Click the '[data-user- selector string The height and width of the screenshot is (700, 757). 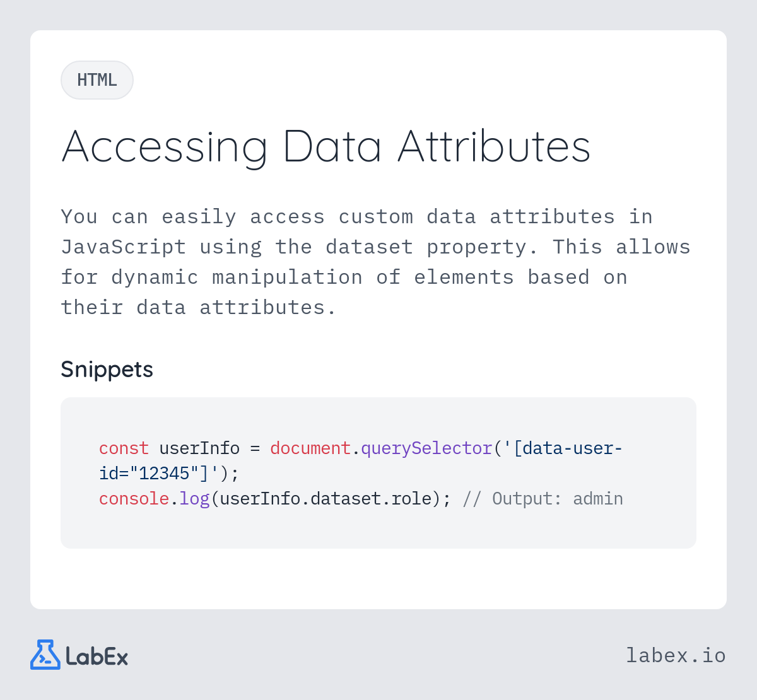click(563, 448)
